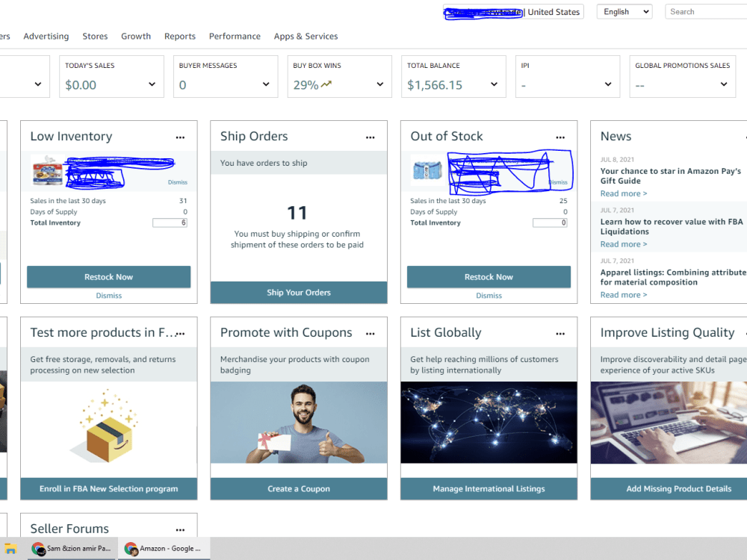Dismiss Low Inventory card via bottom link
747x560 pixels.
(x=108, y=296)
